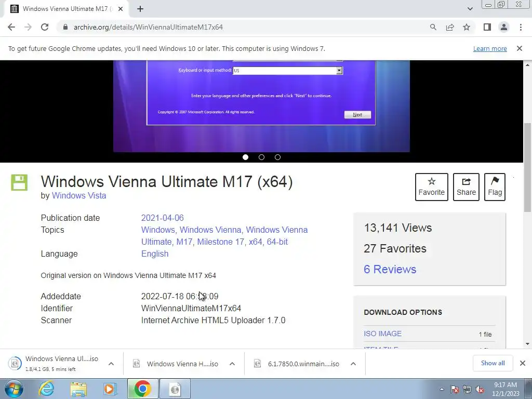Open the M17 topic link

point(184,242)
